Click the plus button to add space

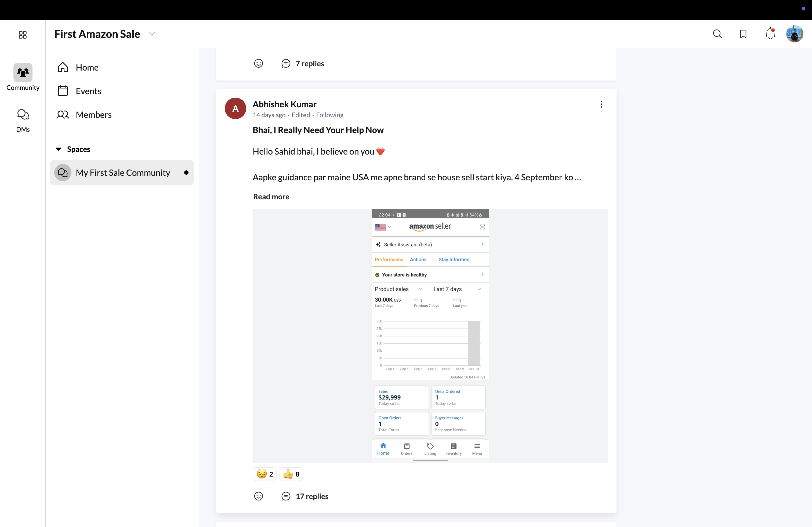tap(186, 149)
